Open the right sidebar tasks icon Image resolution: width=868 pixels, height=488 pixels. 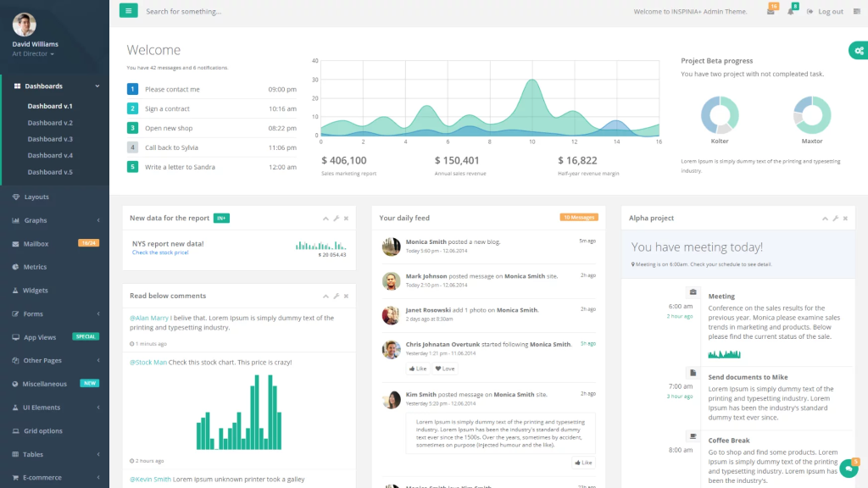pos(857,12)
